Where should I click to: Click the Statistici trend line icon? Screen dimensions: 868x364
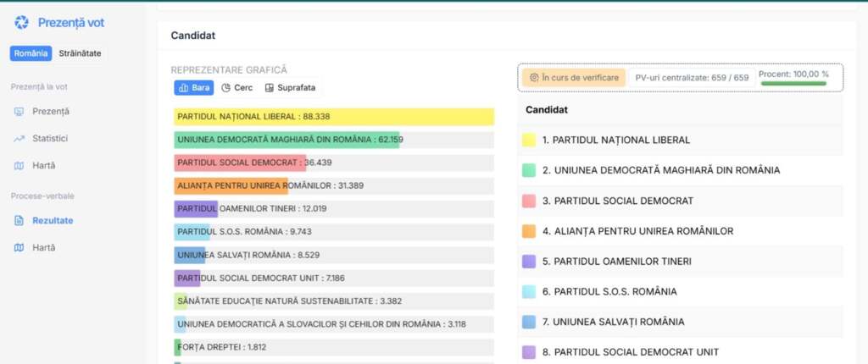click(19, 138)
